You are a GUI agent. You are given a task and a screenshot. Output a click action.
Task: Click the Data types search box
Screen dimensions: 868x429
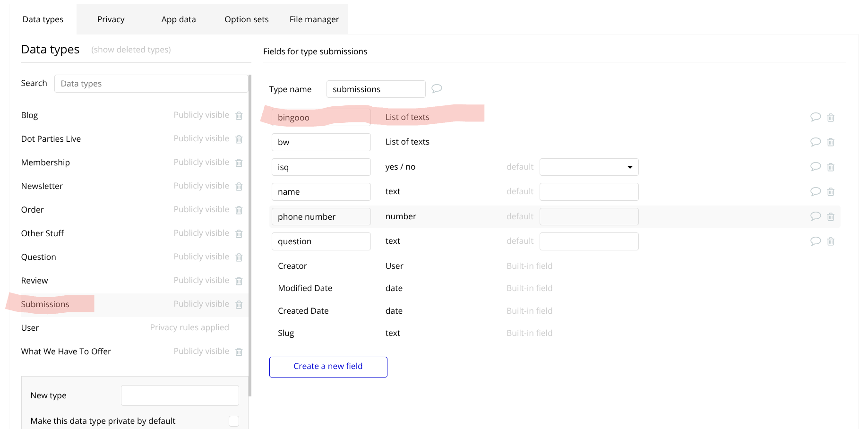(151, 84)
